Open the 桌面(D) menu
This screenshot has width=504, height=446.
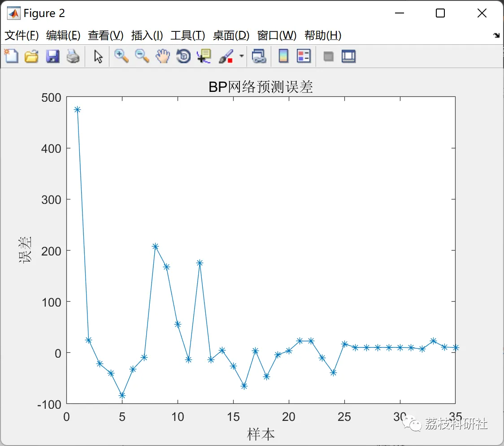(231, 35)
